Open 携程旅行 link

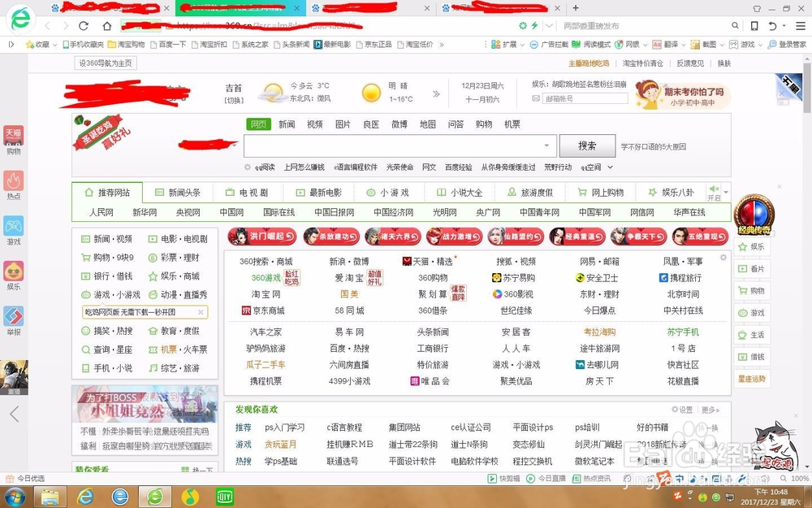tap(680, 278)
